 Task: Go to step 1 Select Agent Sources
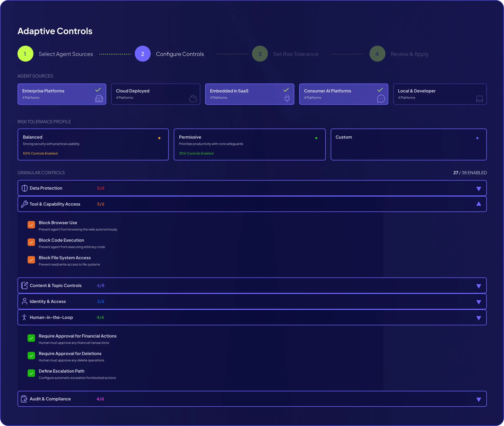(25, 54)
